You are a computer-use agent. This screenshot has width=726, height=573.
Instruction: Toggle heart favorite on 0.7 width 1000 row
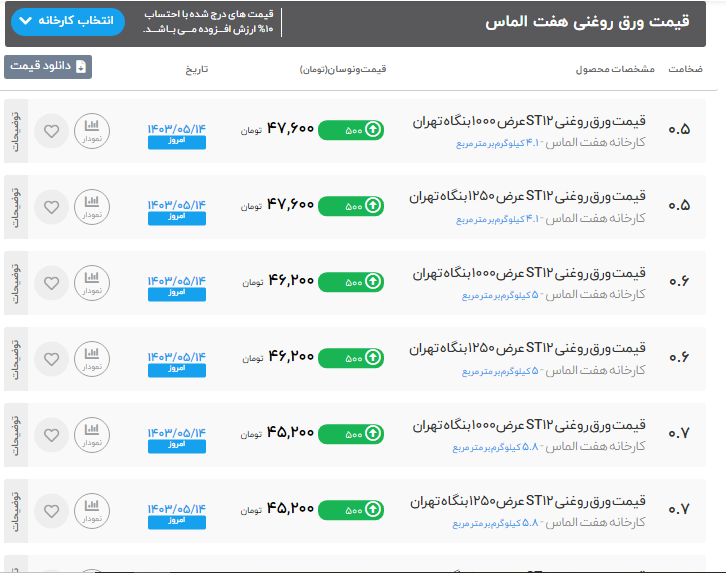click(x=52, y=434)
